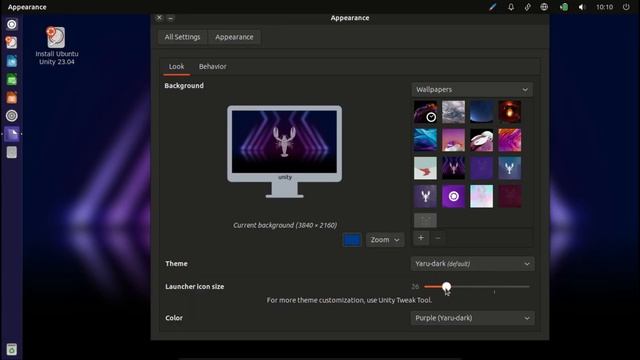Image resolution: width=640 pixels, height=360 pixels.
Task: Select the lobster on blue gradient wallpaper
Action: [x=509, y=168]
